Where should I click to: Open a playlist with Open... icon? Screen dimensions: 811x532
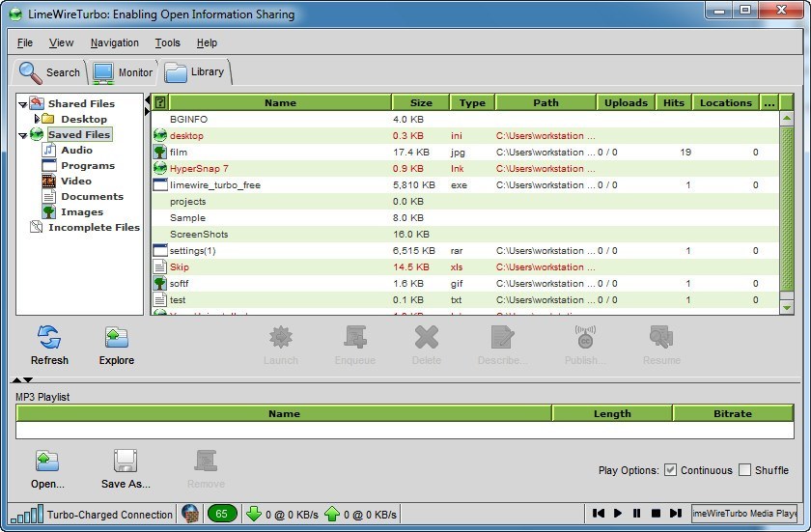point(47,462)
